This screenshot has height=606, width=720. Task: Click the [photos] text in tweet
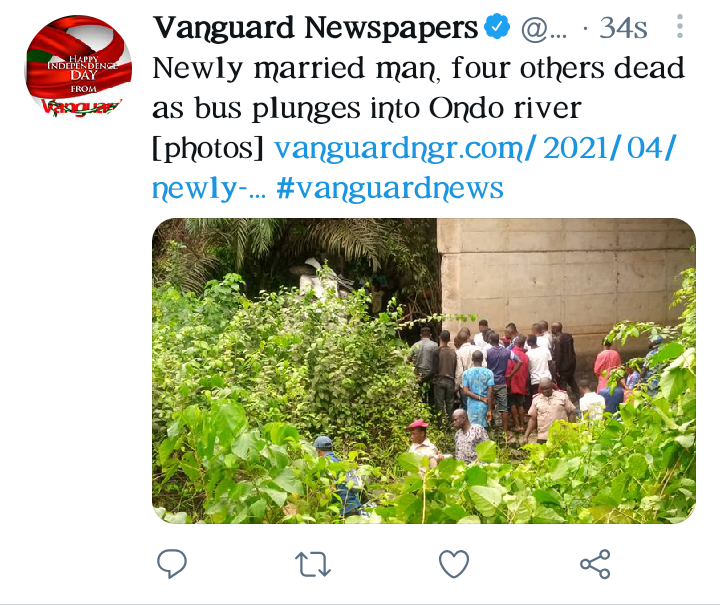208,149
